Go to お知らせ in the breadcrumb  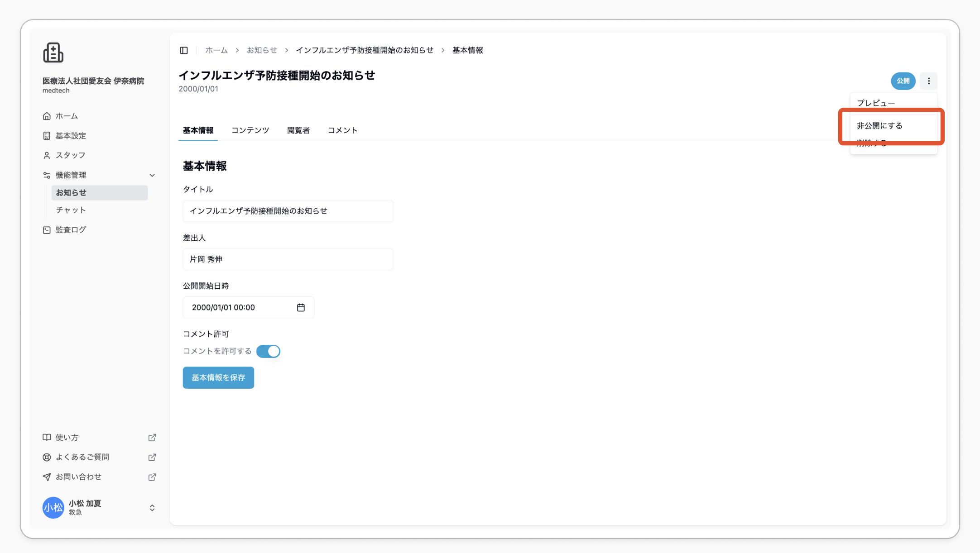pyautogui.click(x=262, y=50)
